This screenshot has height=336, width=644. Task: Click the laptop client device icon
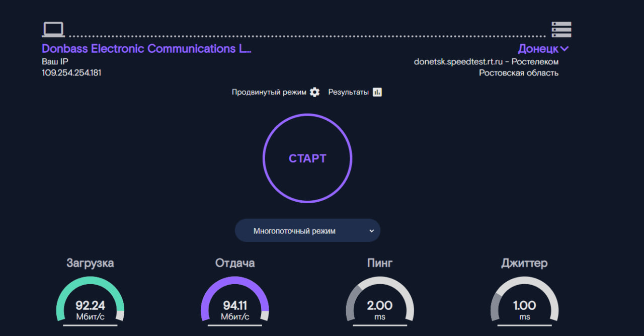(53, 29)
